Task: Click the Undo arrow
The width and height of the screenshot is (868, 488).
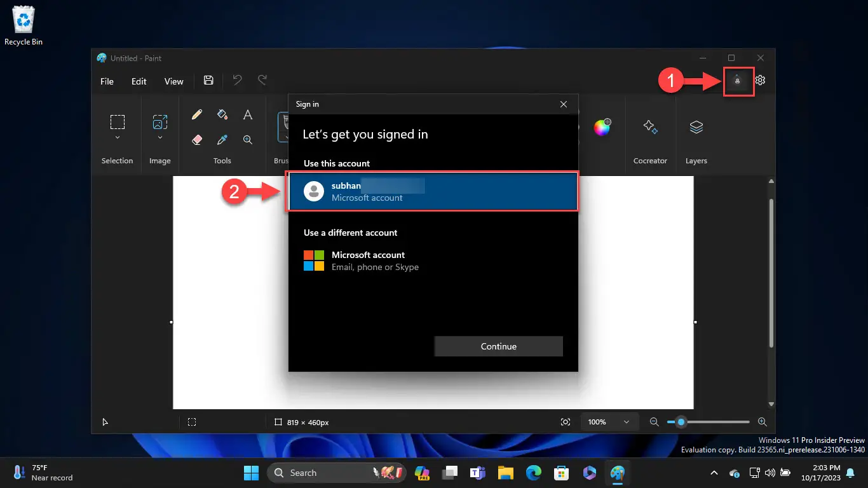Action: point(237,80)
